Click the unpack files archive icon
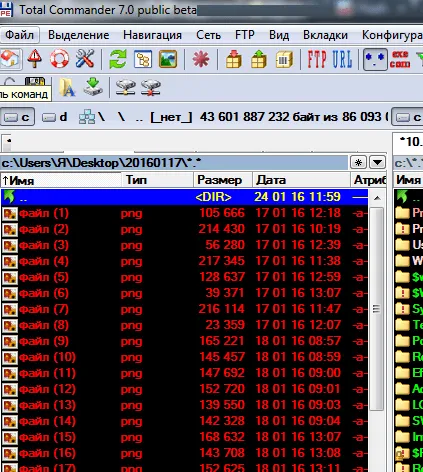 (x=259, y=59)
